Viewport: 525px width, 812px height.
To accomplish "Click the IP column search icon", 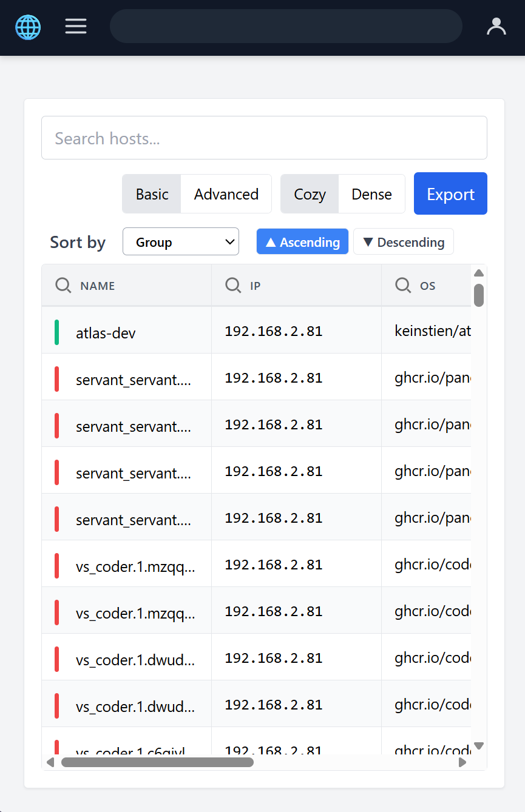I will 233,285.
